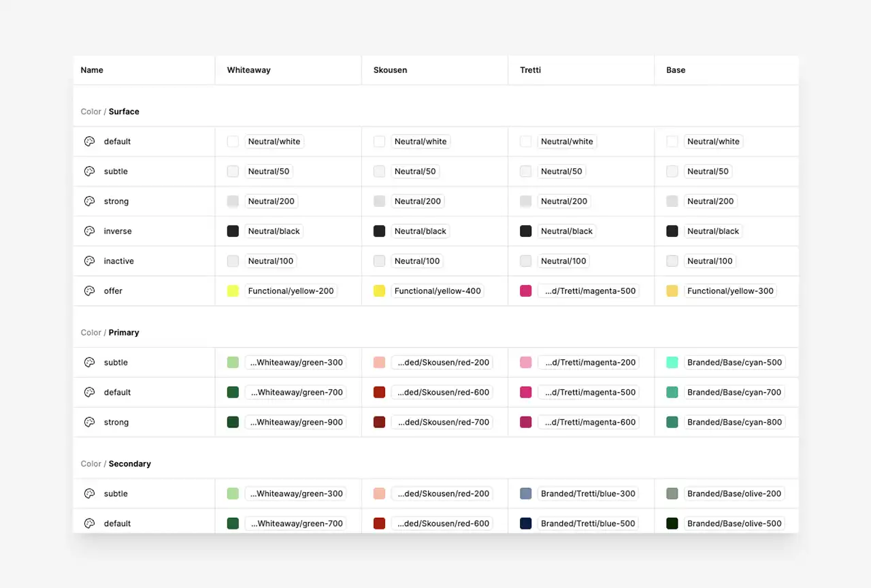This screenshot has width=871, height=588.
Task: Click the yellow offer swatch under Whiteaway
Action: pos(233,291)
